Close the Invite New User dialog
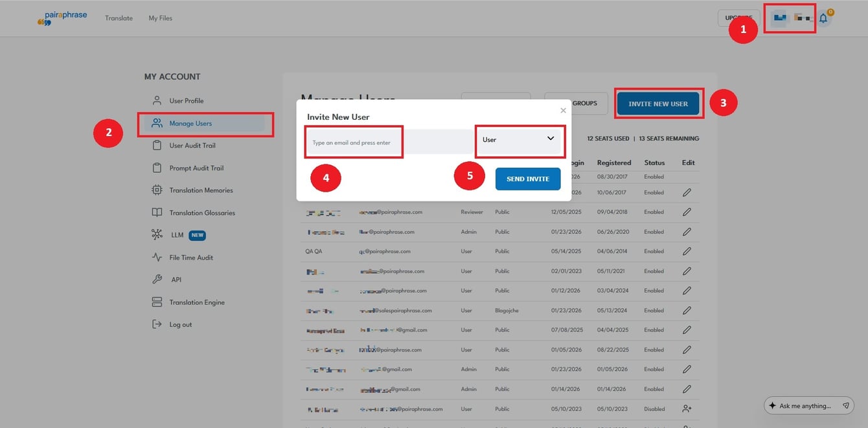 pyautogui.click(x=563, y=111)
